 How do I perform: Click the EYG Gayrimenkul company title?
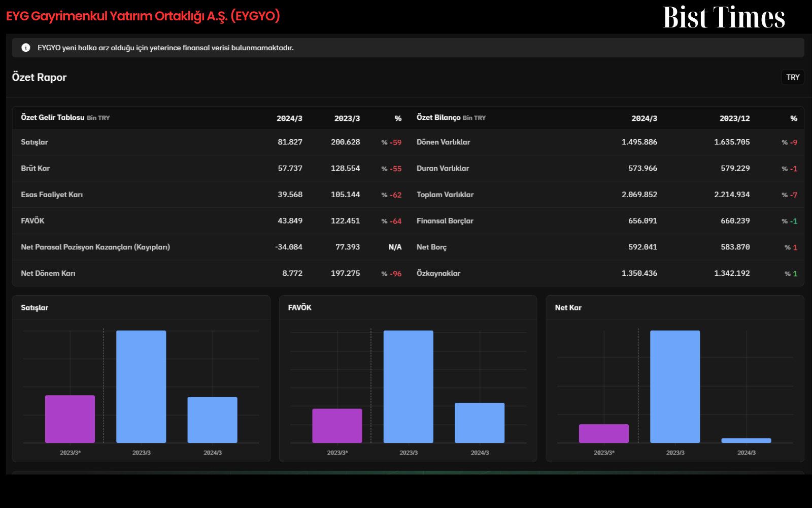(143, 16)
